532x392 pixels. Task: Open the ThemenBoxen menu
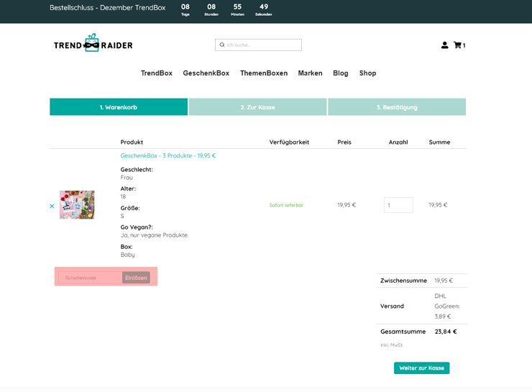point(264,73)
